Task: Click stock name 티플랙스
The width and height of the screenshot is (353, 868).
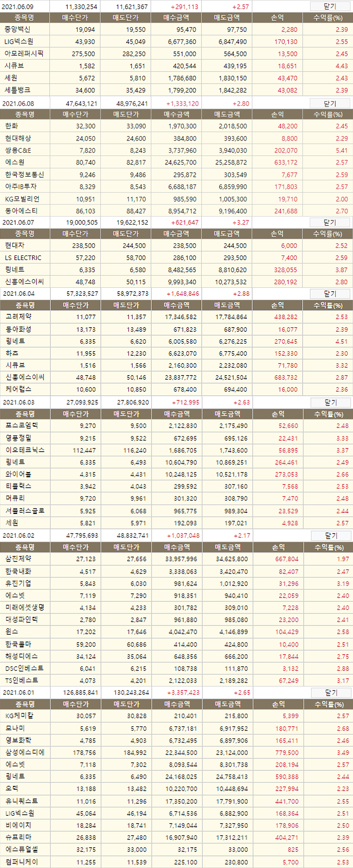Action: (x=19, y=486)
